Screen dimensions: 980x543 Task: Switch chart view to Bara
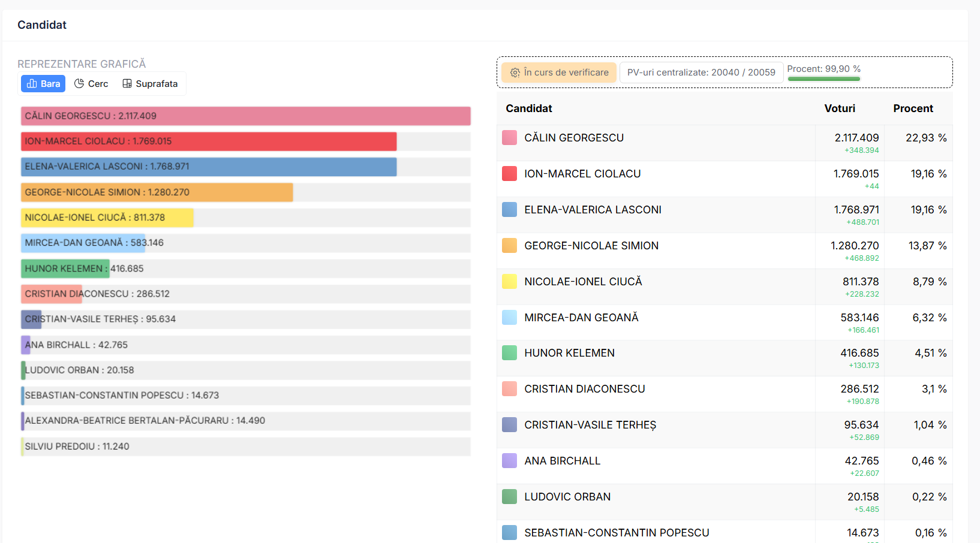click(43, 84)
